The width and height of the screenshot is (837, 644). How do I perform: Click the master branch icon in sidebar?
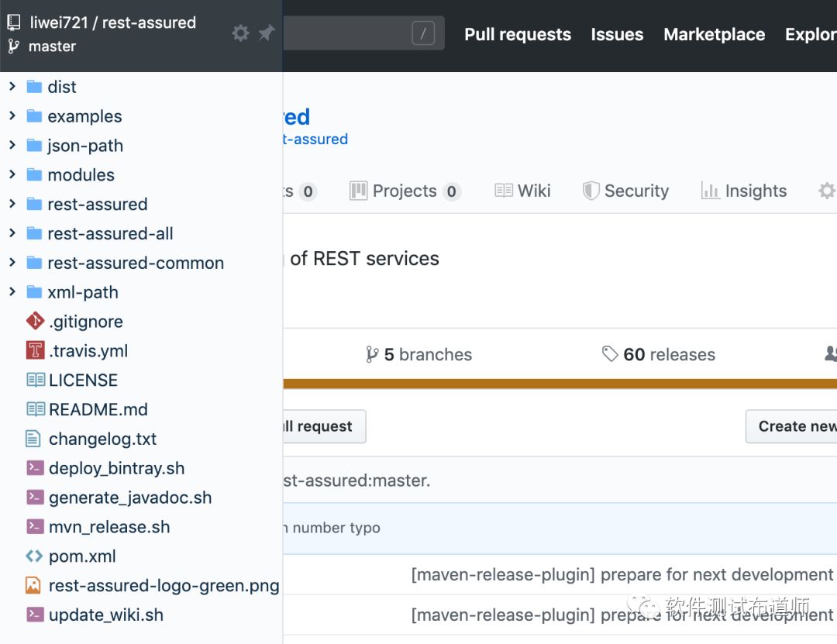[x=14, y=46]
